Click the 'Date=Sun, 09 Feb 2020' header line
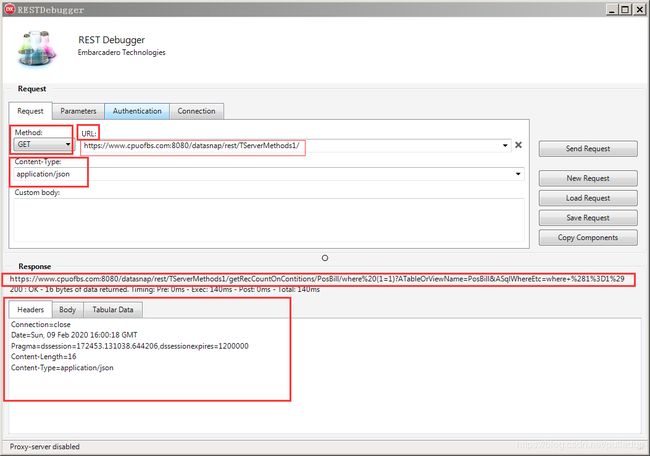Screen dimensions: 650x456 click(74, 335)
